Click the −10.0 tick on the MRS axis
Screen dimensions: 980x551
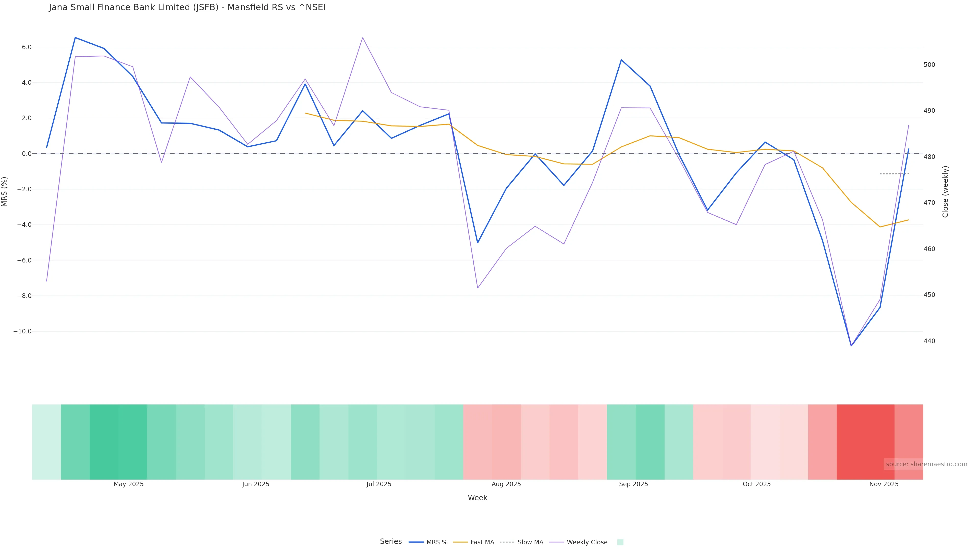tap(22, 331)
